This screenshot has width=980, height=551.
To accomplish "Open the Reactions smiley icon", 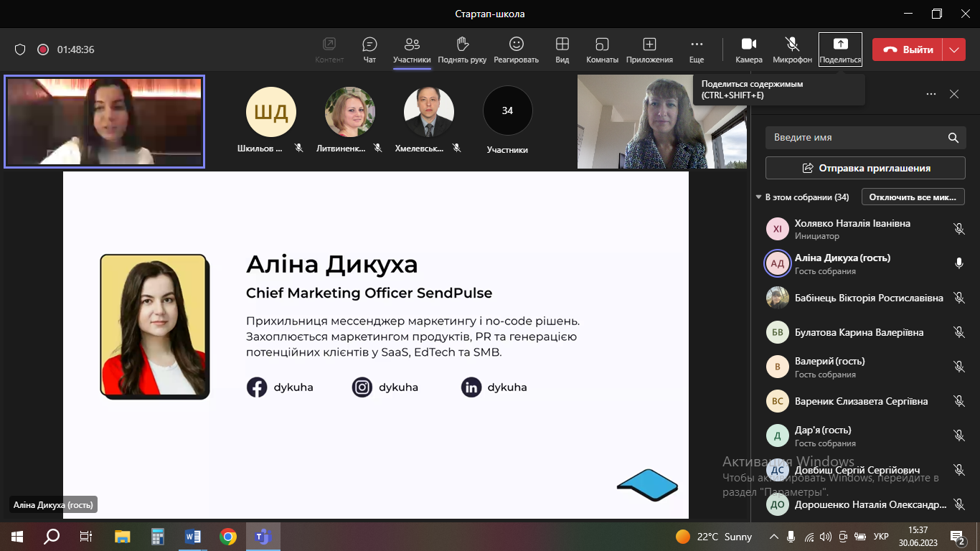I will coord(516,50).
